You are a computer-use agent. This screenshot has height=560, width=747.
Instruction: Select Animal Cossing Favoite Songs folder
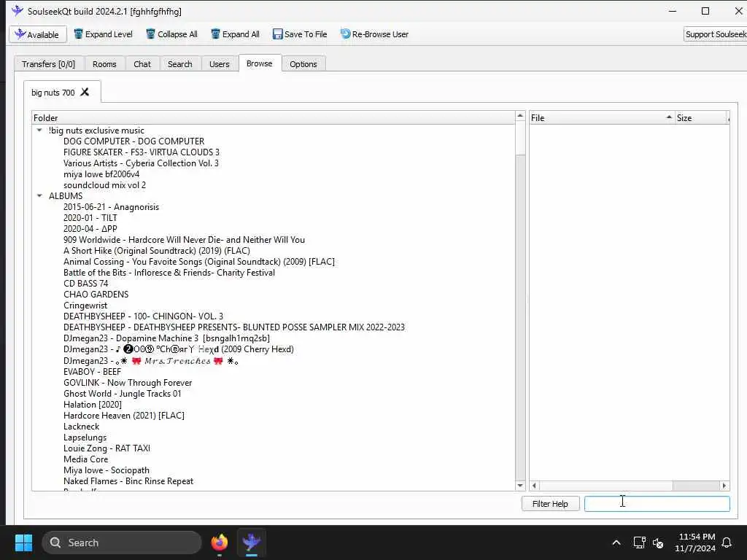tap(199, 262)
